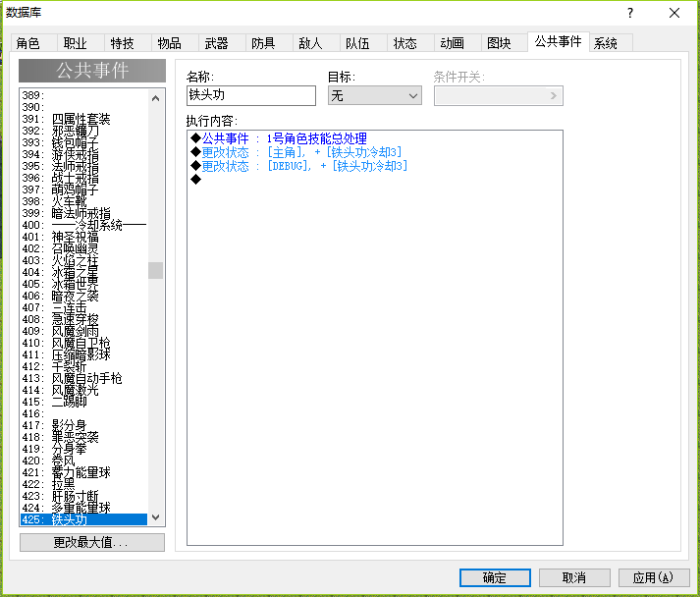Select list entry 406: 暗夜之袭
Screen dimensions: 700x597
[83, 296]
